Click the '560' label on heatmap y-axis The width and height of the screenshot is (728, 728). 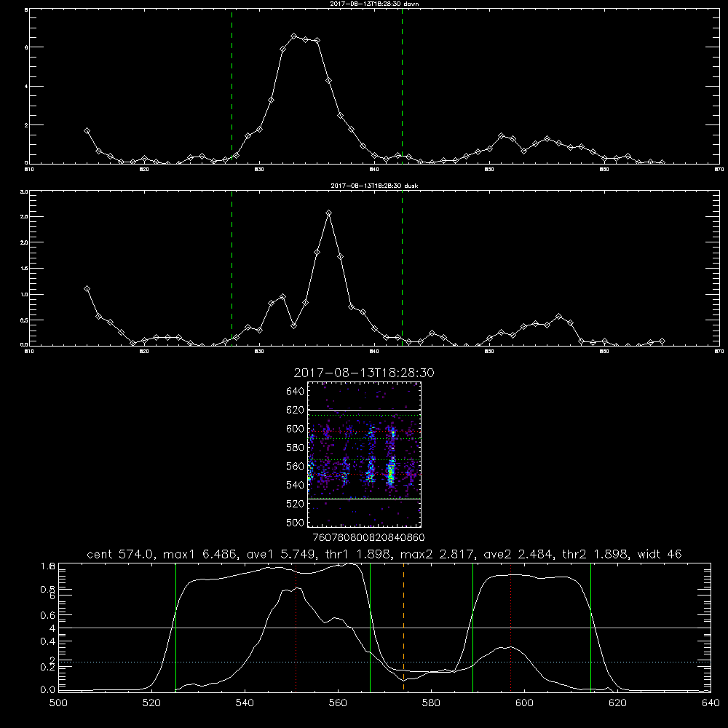(296, 466)
